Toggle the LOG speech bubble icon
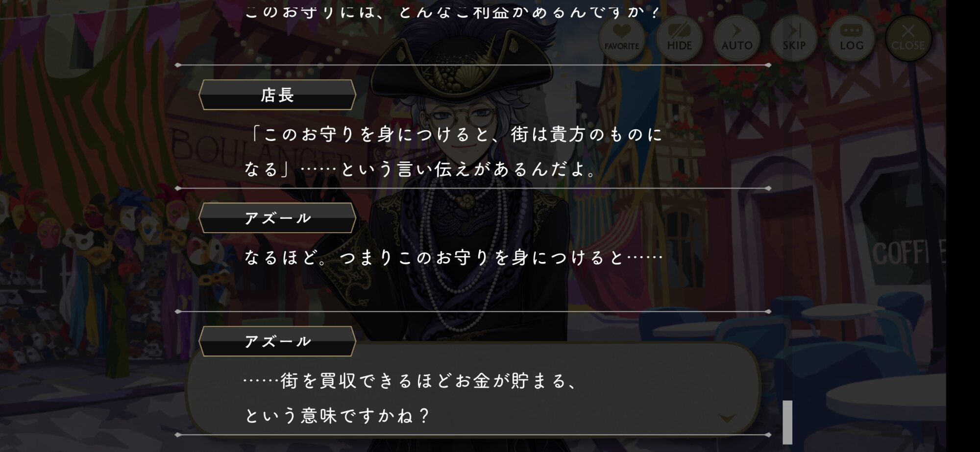This screenshot has width=980, height=452. 851,38
